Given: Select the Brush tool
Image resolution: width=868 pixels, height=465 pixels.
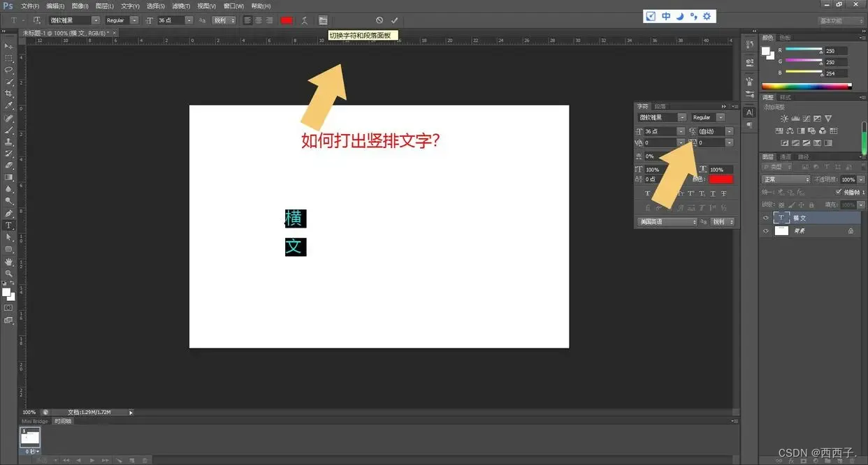Looking at the screenshot, I should tap(9, 130).
